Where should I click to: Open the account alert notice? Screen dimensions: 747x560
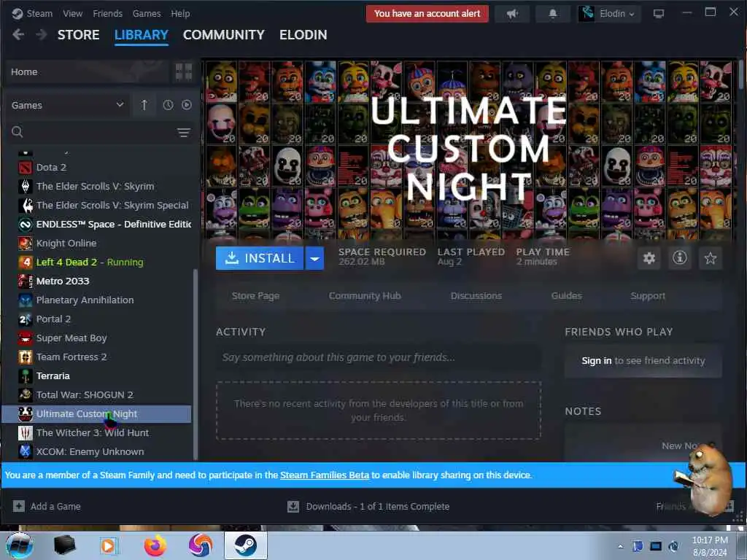pyautogui.click(x=427, y=14)
